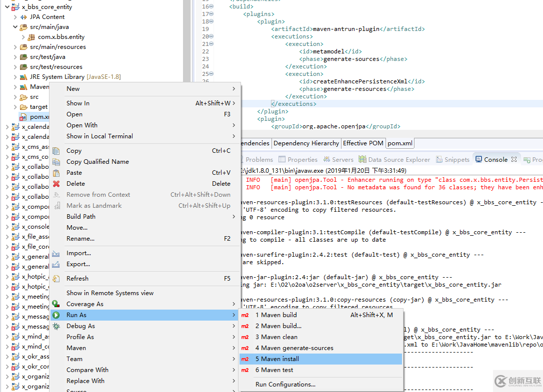Click the Debug As bug icon
This screenshot has width=543, height=392.
pyautogui.click(x=56, y=326)
